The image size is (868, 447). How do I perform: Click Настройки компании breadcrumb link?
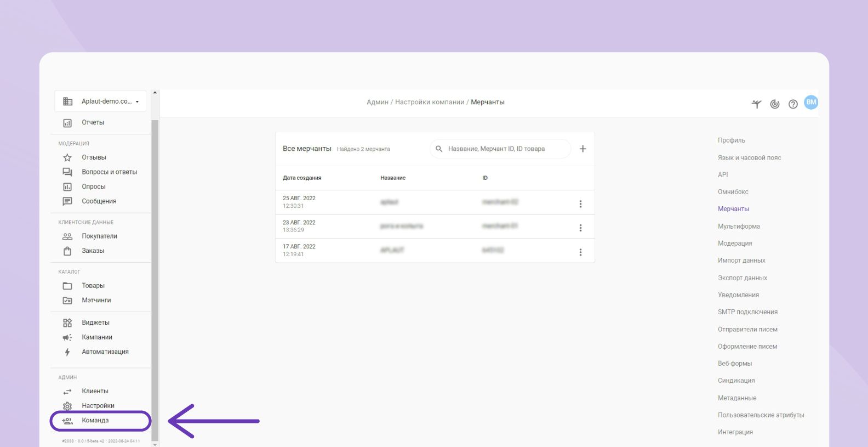coord(429,102)
